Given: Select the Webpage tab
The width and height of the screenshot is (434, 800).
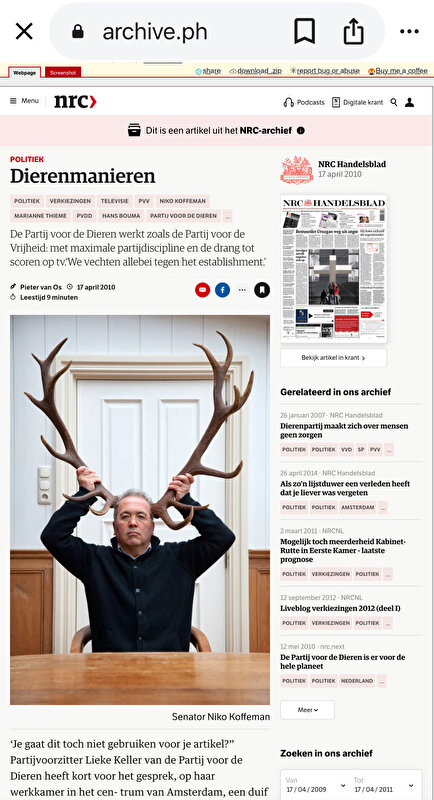Looking at the screenshot, I should click(x=24, y=73).
